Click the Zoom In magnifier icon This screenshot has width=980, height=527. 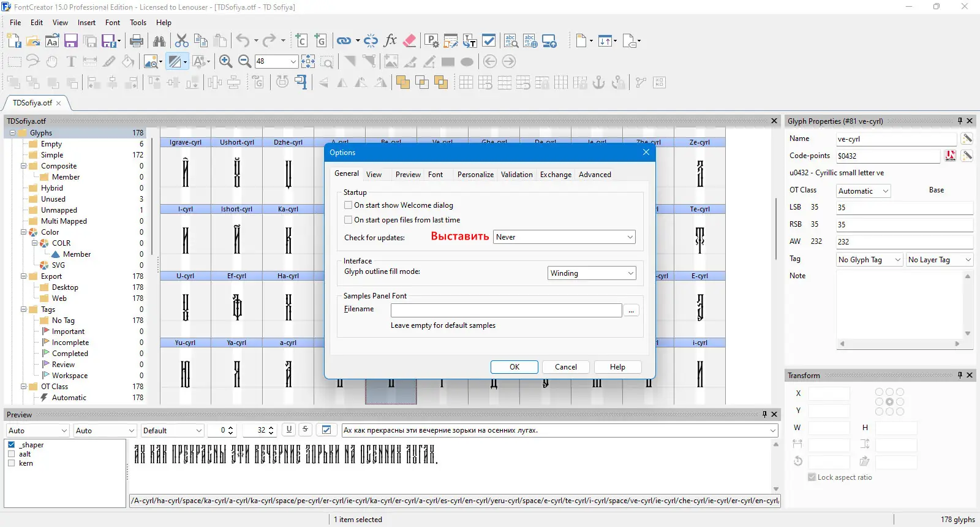(x=225, y=61)
